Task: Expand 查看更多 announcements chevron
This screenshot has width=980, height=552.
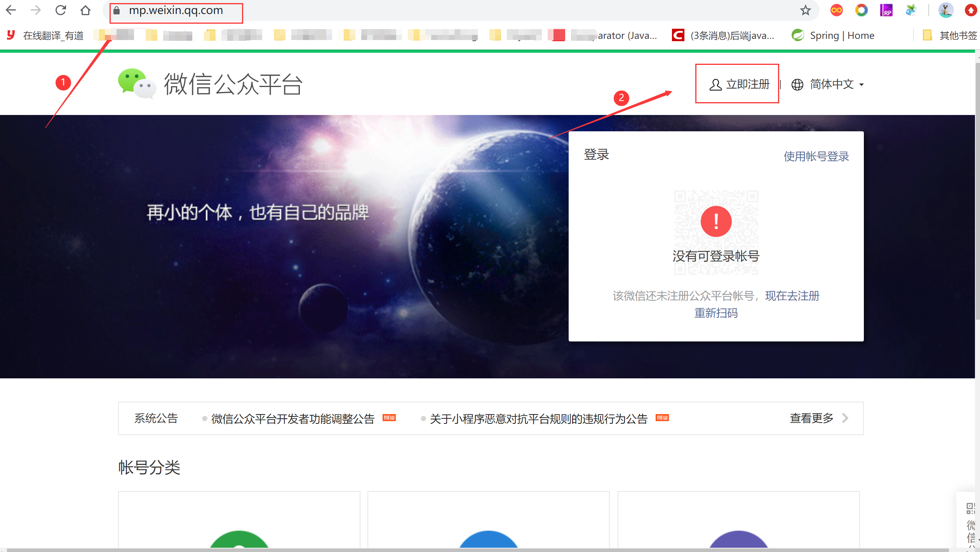Action: [x=845, y=418]
